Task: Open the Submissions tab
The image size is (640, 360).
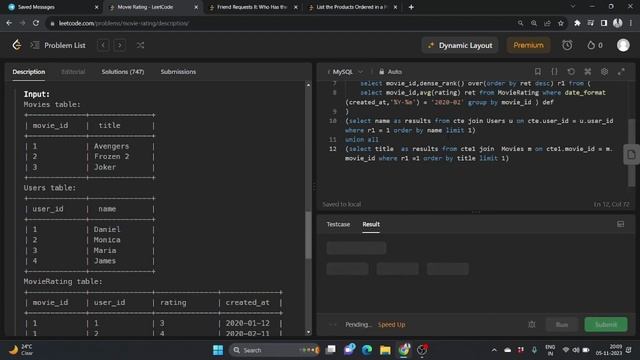Action: coord(178,72)
